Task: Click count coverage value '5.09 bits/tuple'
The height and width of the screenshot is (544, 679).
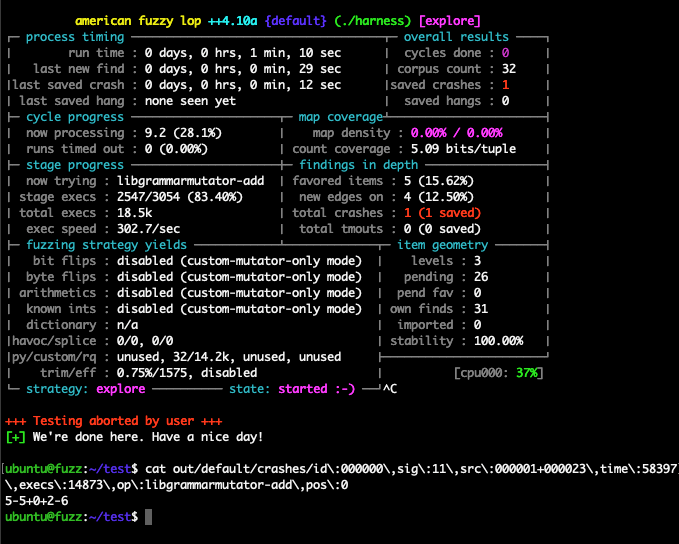Action: (x=463, y=149)
